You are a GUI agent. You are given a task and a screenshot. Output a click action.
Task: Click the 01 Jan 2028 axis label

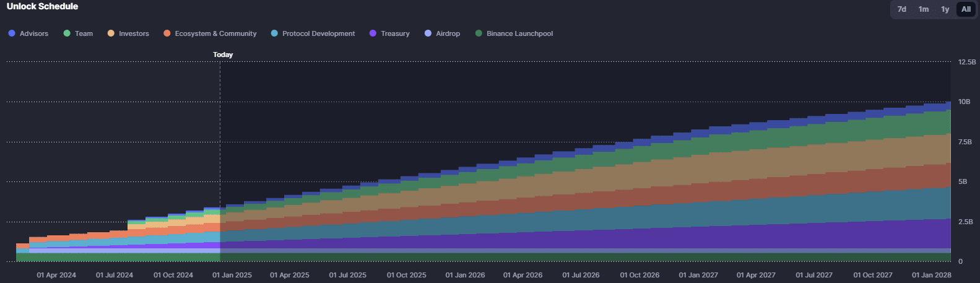pyautogui.click(x=931, y=275)
